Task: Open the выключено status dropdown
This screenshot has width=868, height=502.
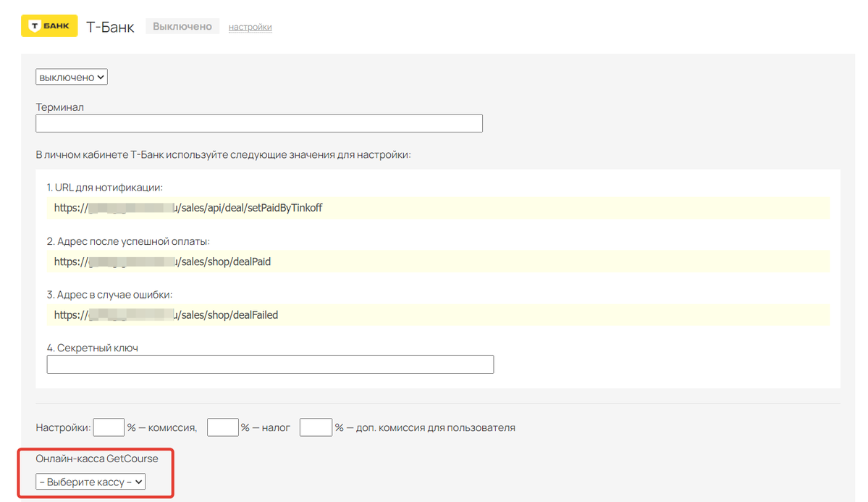Action: [72, 77]
